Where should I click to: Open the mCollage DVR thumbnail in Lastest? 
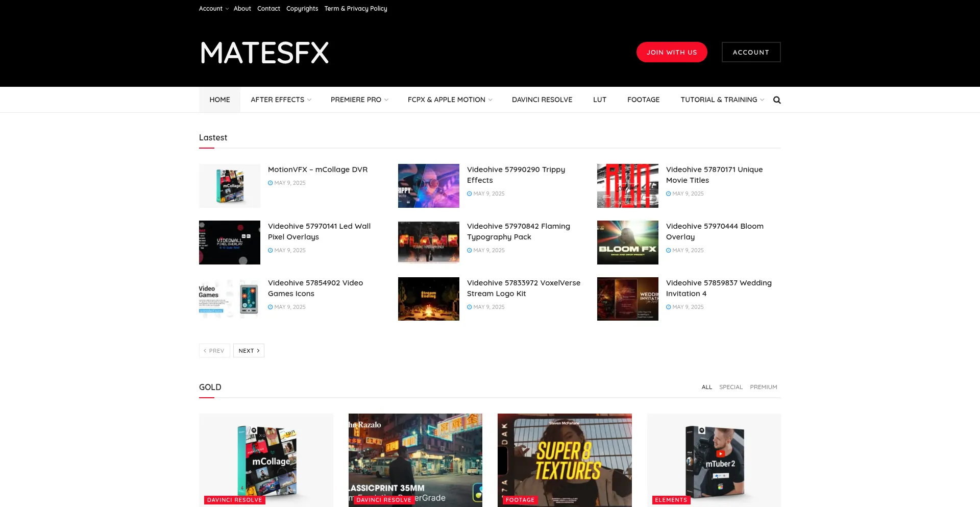coord(230,186)
